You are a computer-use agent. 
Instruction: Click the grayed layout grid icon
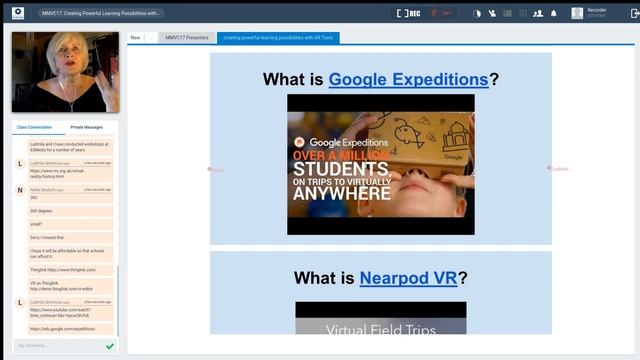coord(507,13)
